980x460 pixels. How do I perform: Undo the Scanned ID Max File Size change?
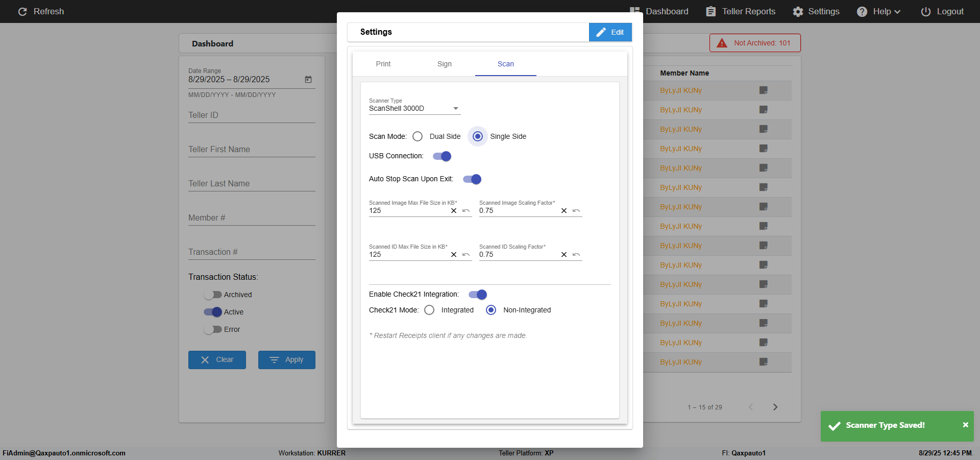[466, 255]
